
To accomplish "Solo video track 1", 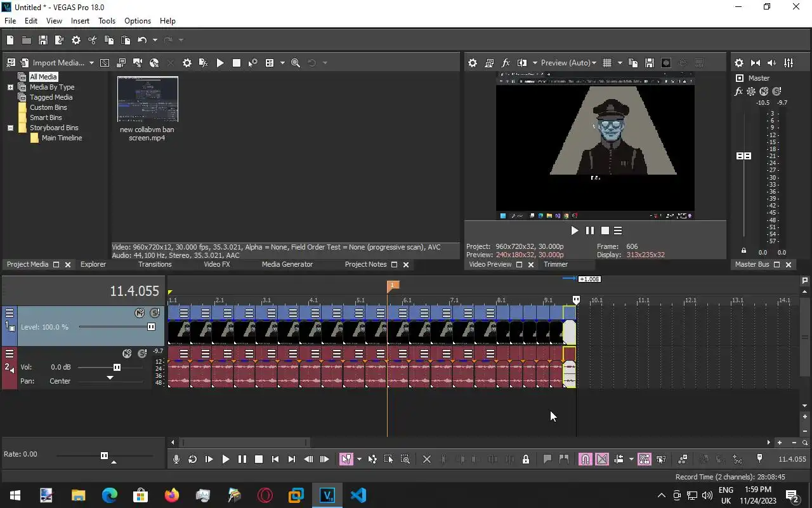I will tap(155, 313).
